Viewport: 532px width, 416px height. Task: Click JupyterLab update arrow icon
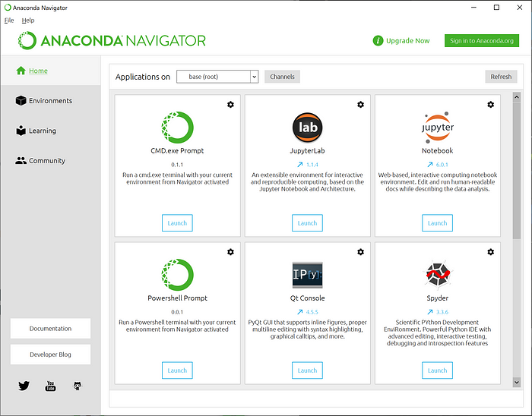pyautogui.click(x=300, y=165)
